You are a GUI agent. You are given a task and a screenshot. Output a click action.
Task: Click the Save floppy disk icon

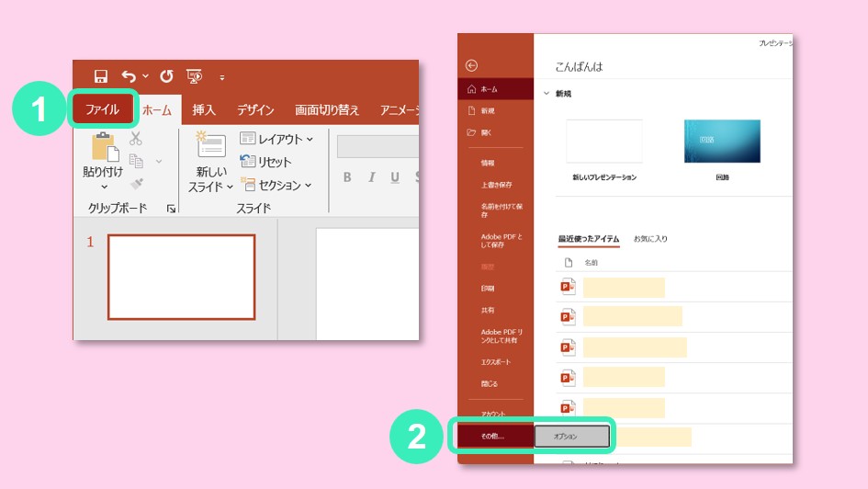101,76
